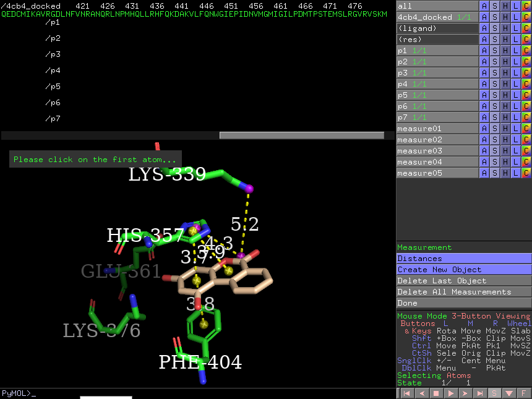The width and height of the screenshot is (532, 399).
Task: Toggle fullscreen with the F button
Action: click(525, 393)
